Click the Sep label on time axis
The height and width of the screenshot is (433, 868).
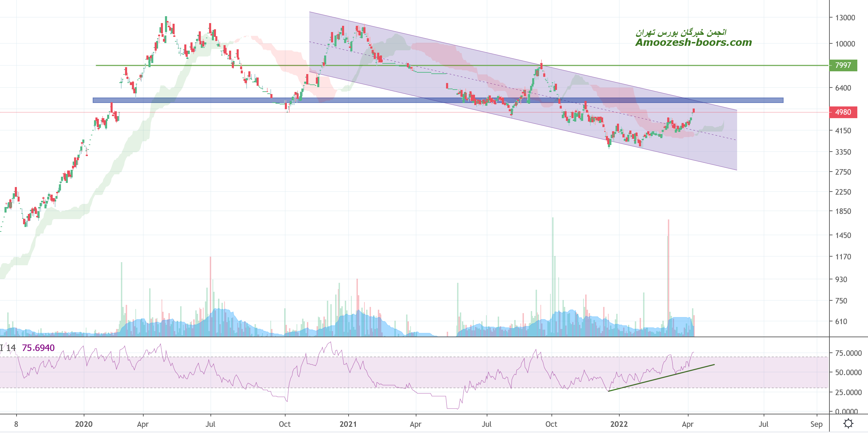point(816,424)
